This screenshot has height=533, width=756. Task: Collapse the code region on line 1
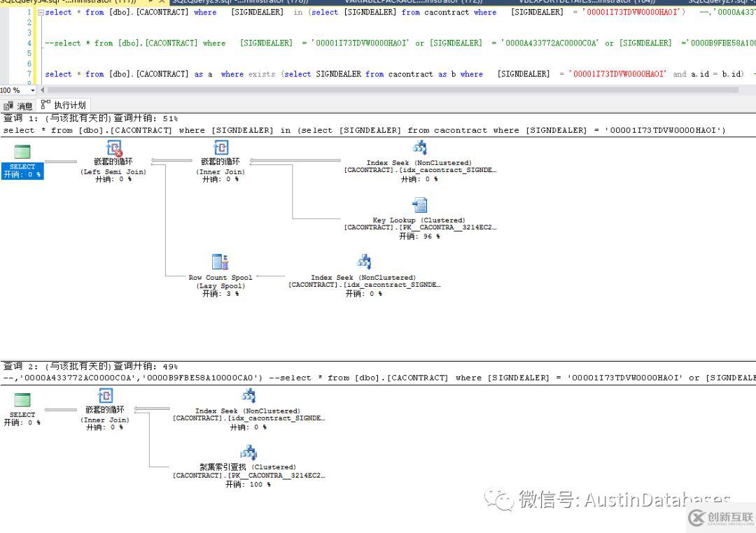[40, 12]
